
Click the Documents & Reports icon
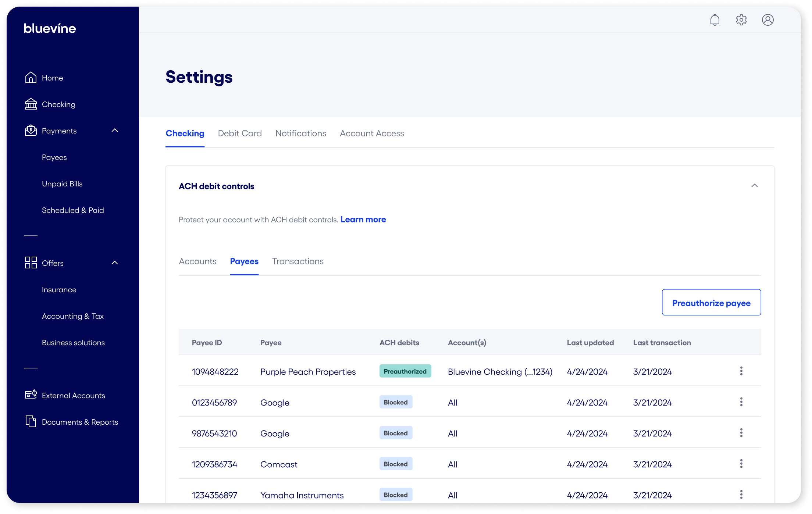point(31,421)
